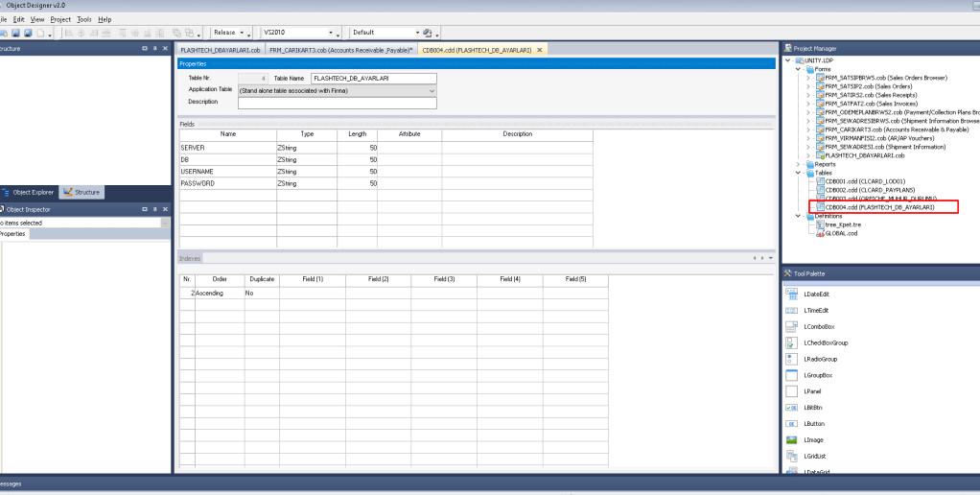
Task: Select the LBitBtn tool in the palette
Action: pyautogui.click(x=813, y=407)
